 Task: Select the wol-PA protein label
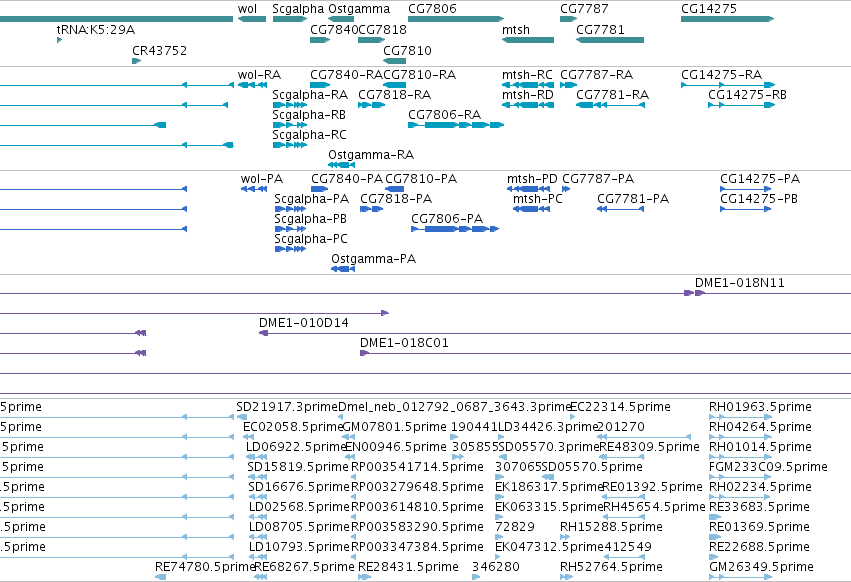[x=262, y=179]
